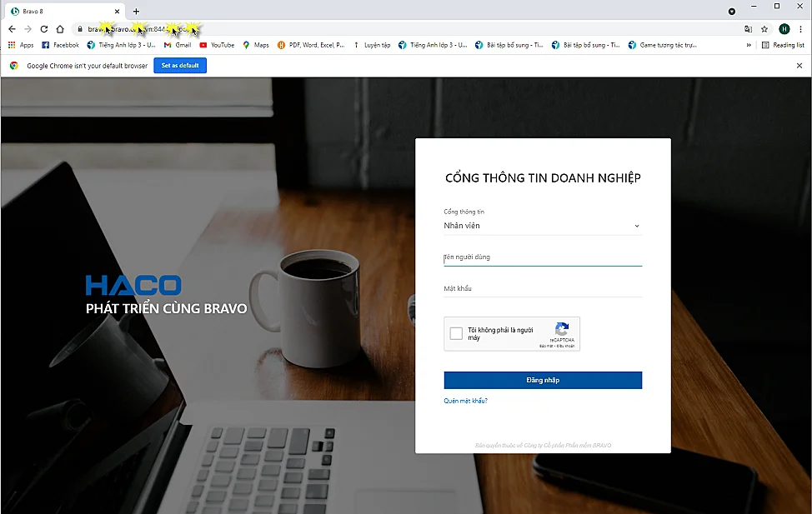Screen dimensions: 812x514
Task: Expand hidden bookmarks with the chevron
Action: 749,45
